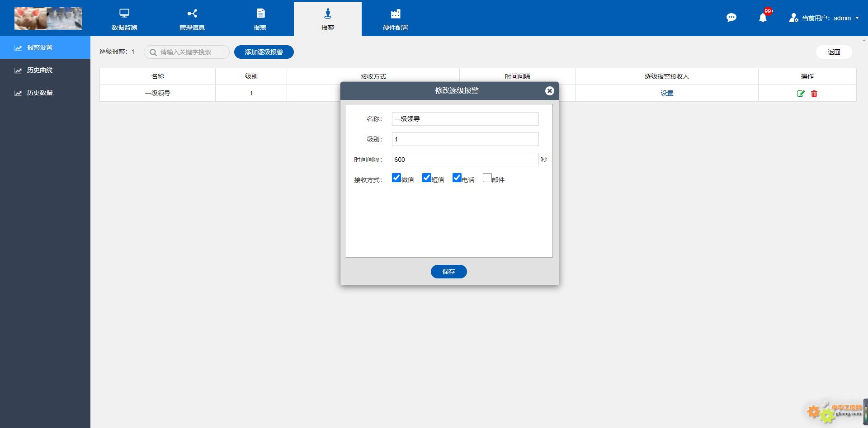The image size is (868, 428).
Task: Uncheck the 电话 checkbox
Action: (457, 178)
